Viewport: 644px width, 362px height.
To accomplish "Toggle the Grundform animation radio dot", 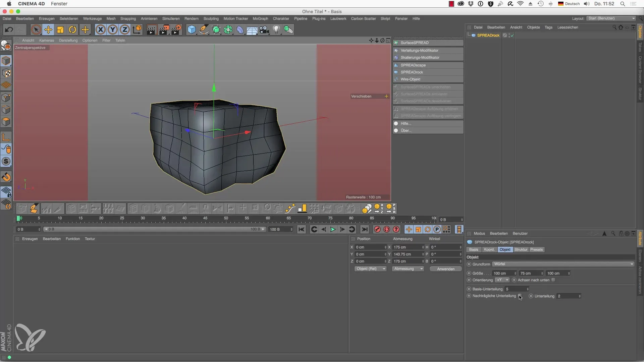I will click(469, 264).
